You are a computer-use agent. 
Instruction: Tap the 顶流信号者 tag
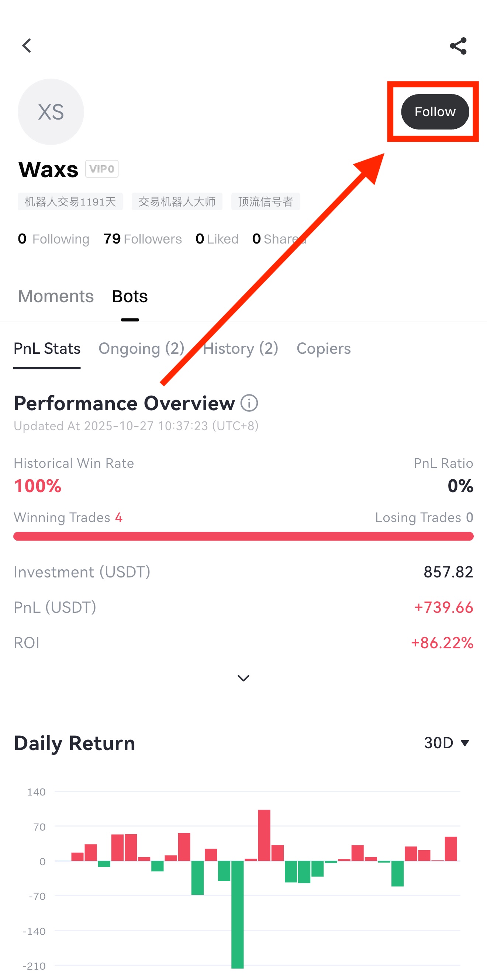point(266,201)
